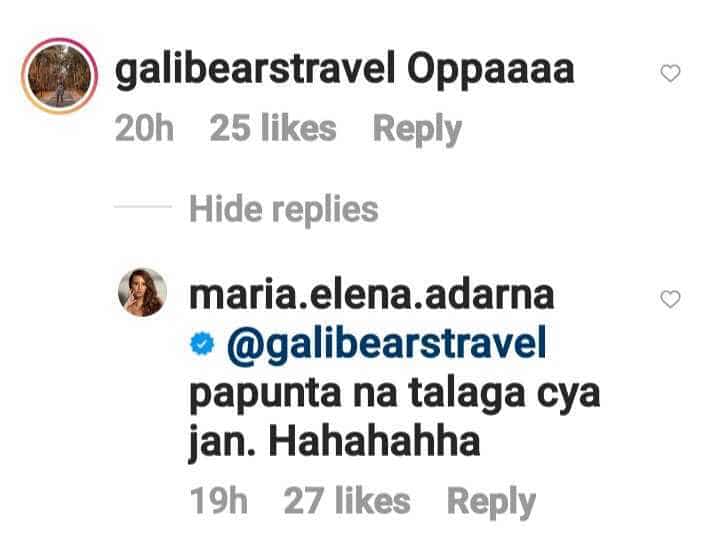
Task: Reply to galibearstravel's Oppaaaa comment
Action: pyautogui.click(x=417, y=129)
